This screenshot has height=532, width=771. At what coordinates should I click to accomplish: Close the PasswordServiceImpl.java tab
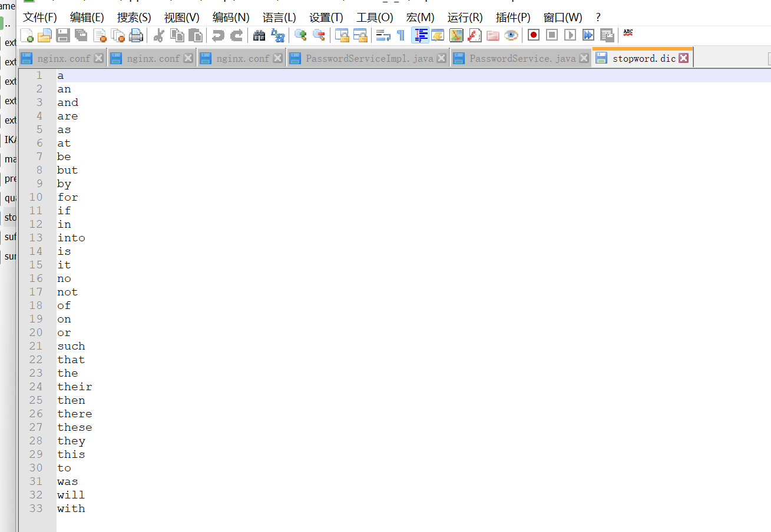(441, 58)
